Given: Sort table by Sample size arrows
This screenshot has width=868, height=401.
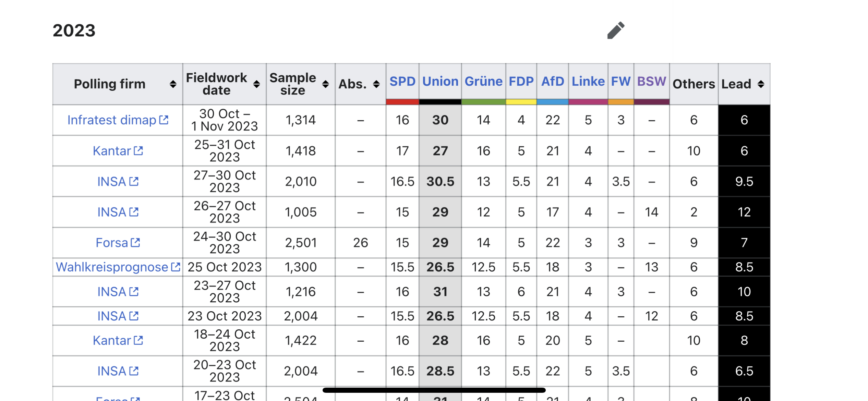Looking at the screenshot, I should coord(325,84).
